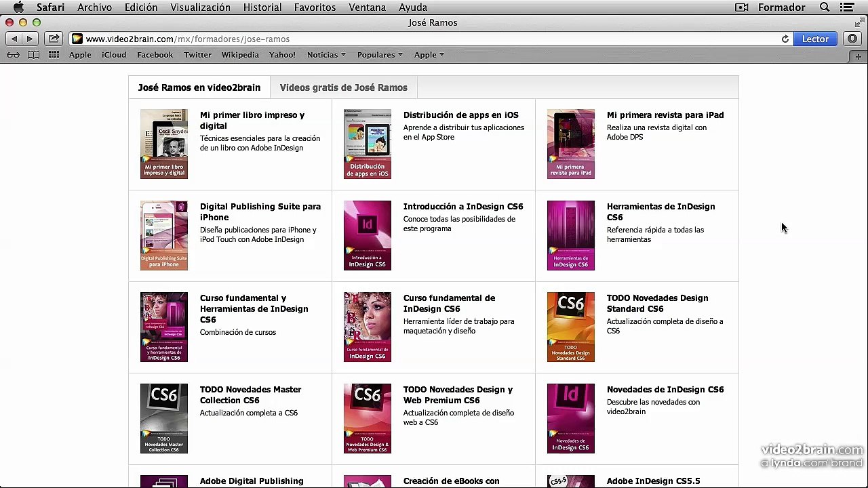Reload the page with the refresh icon

tap(785, 39)
